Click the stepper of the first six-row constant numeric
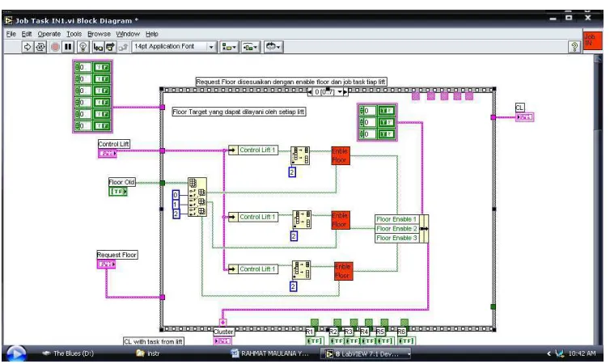Viewport: 610px width, 364px height. click(x=77, y=67)
